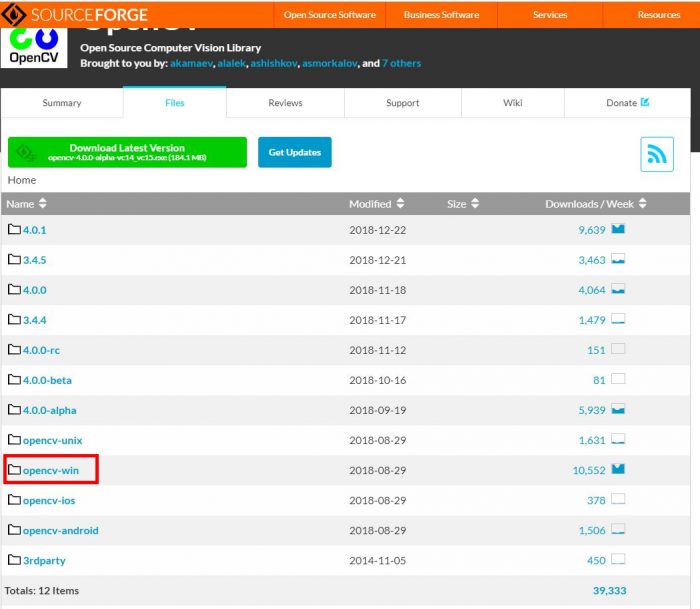Click the Home breadcrumb
700x609 pixels.
(22, 180)
